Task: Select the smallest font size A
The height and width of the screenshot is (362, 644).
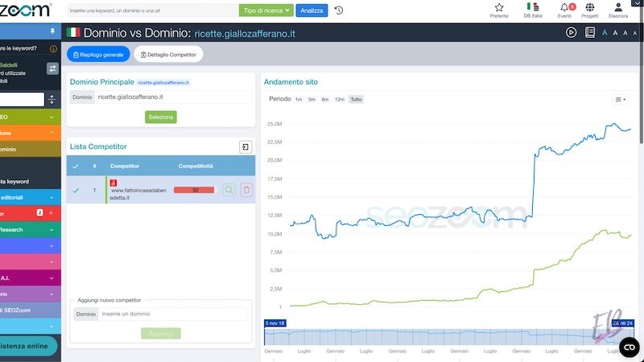Action: tap(635, 33)
